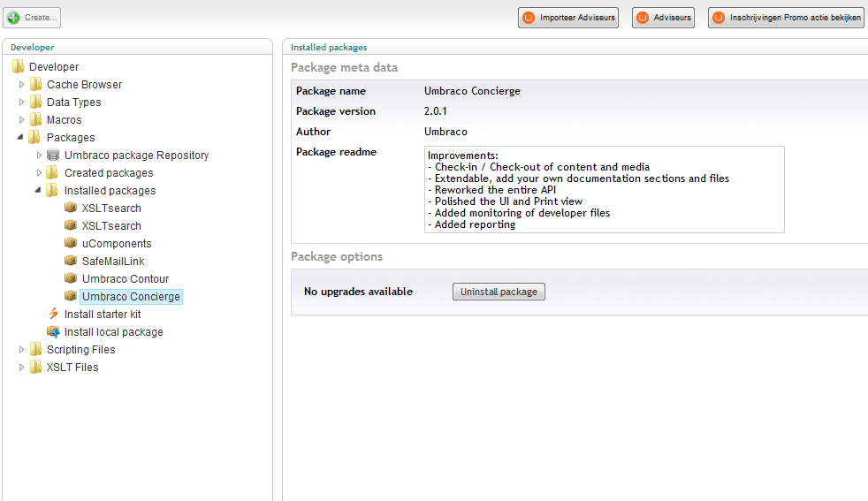The width and height of the screenshot is (868, 501).
Task: Click the Created packages folder icon
Action: coord(52,172)
